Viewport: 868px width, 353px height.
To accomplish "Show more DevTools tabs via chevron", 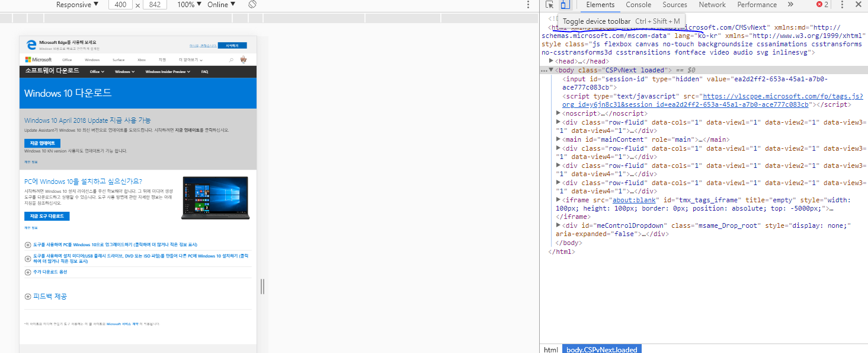I will pos(790,5).
